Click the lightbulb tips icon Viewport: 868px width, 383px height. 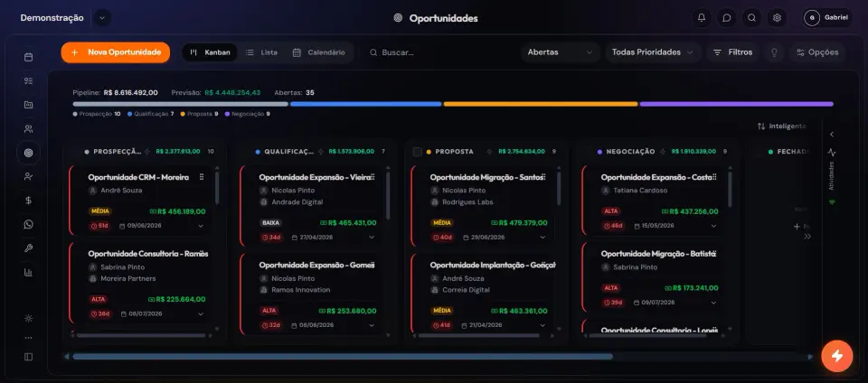pos(775,52)
